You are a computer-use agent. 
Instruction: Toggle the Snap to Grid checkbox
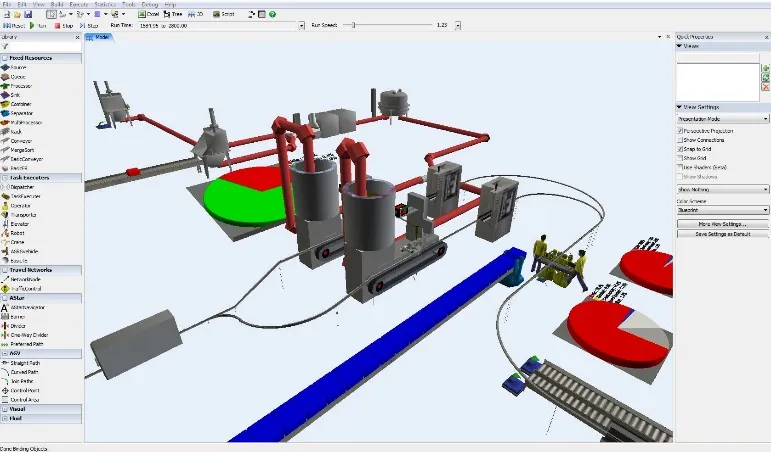pyautogui.click(x=681, y=149)
